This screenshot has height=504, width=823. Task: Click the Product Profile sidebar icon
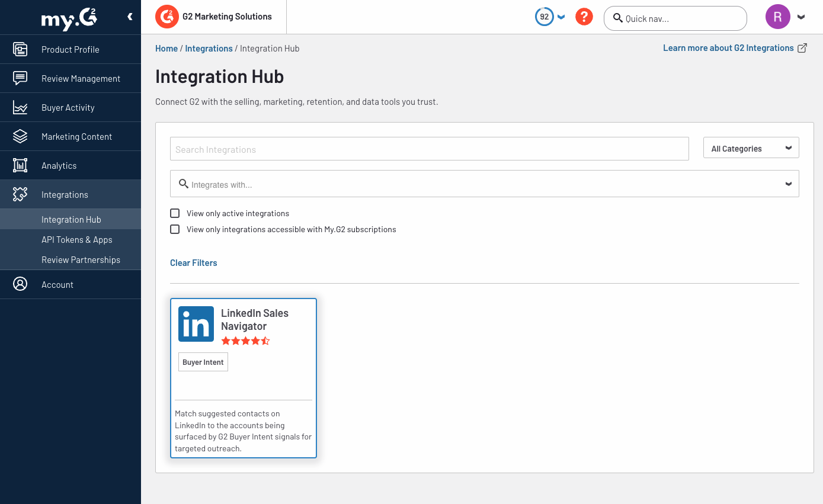click(20, 49)
